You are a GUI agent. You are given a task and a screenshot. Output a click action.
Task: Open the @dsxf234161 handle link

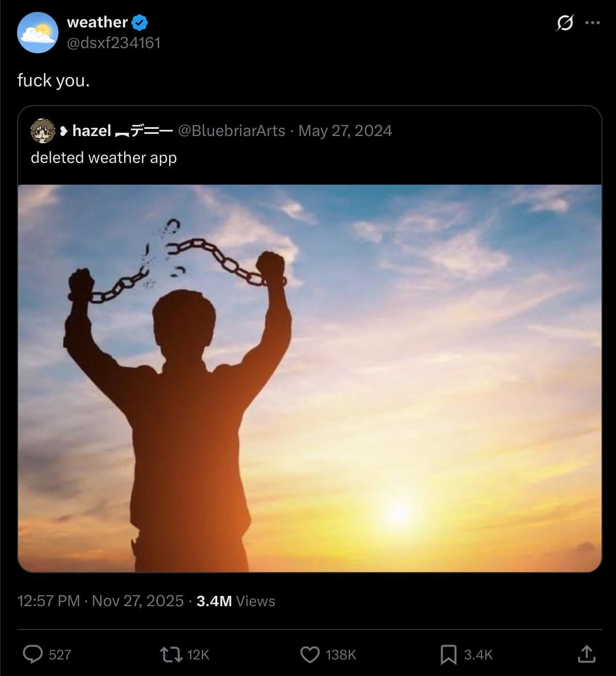pos(114,43)
